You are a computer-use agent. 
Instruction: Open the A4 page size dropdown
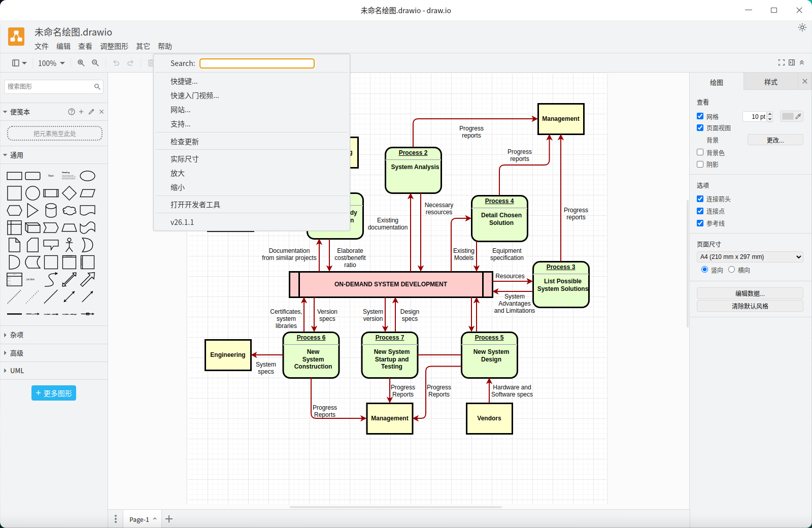click(750, 257)
